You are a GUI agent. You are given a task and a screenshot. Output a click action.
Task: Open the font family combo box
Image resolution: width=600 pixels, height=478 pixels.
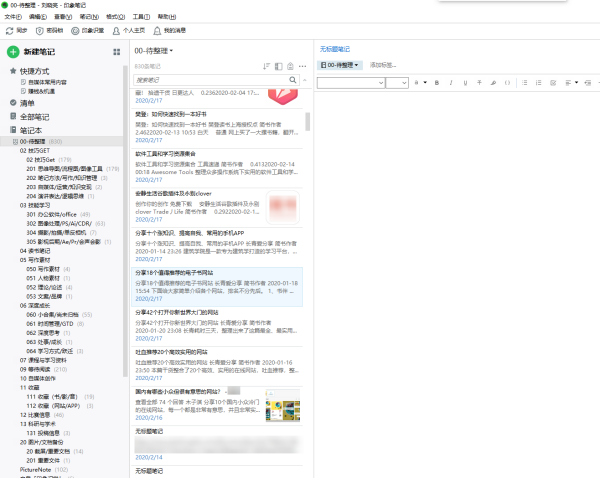click(351, 83)
